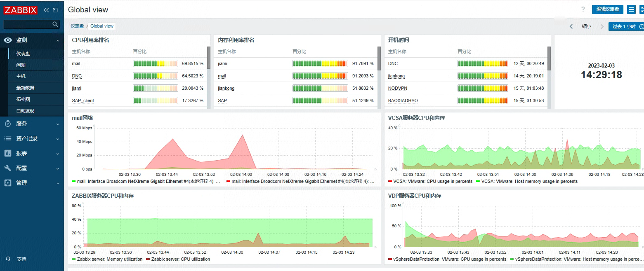Open 问题 in the sidebar
The width and height of the screenshot is (644, 271).
click(21, 65)
